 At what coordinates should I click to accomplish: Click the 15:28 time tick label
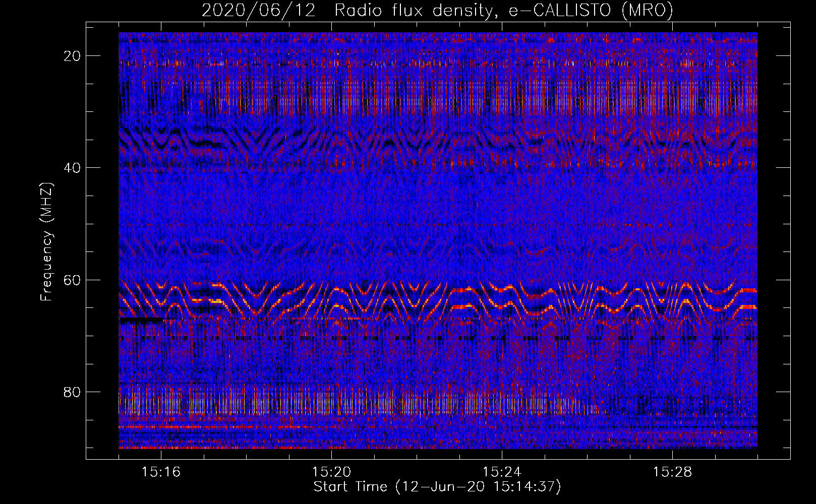coord(672,472)
